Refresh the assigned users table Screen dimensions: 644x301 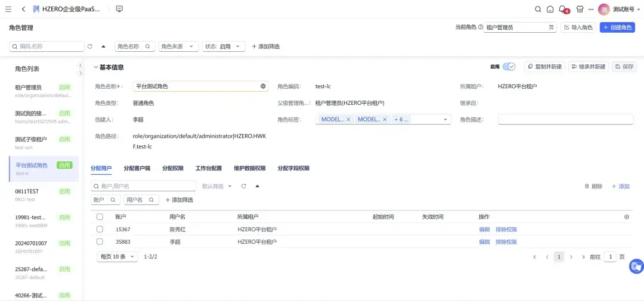[x=243, y=186]
